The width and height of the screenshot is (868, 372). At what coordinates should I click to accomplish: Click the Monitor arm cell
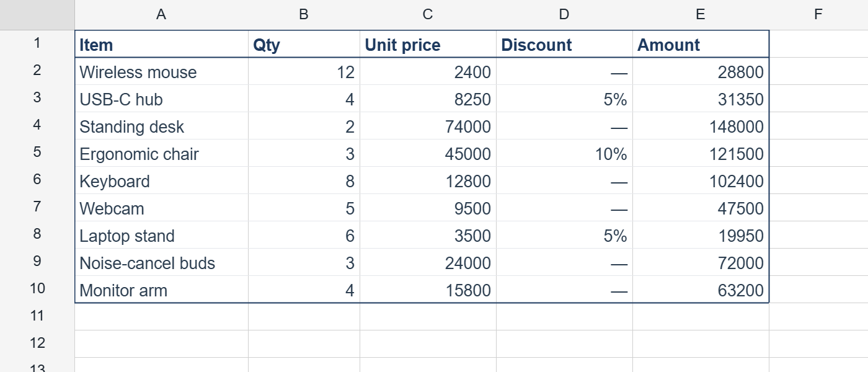coord(161,290)
